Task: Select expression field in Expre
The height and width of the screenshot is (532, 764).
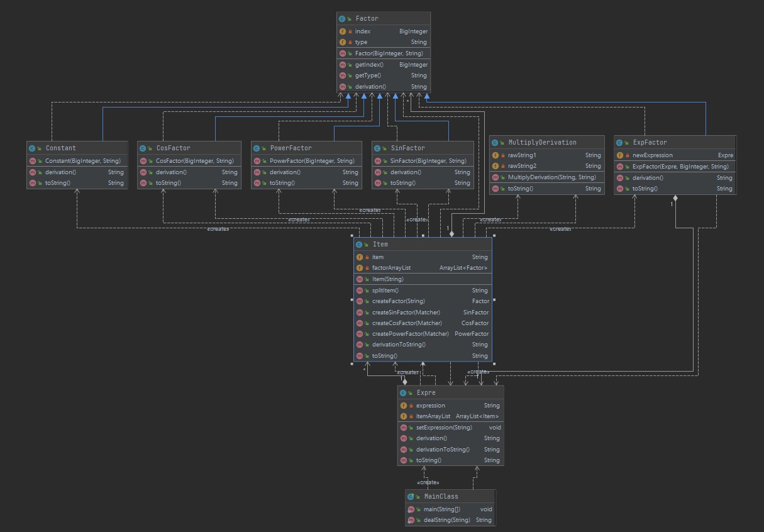Action: (451, 406)
